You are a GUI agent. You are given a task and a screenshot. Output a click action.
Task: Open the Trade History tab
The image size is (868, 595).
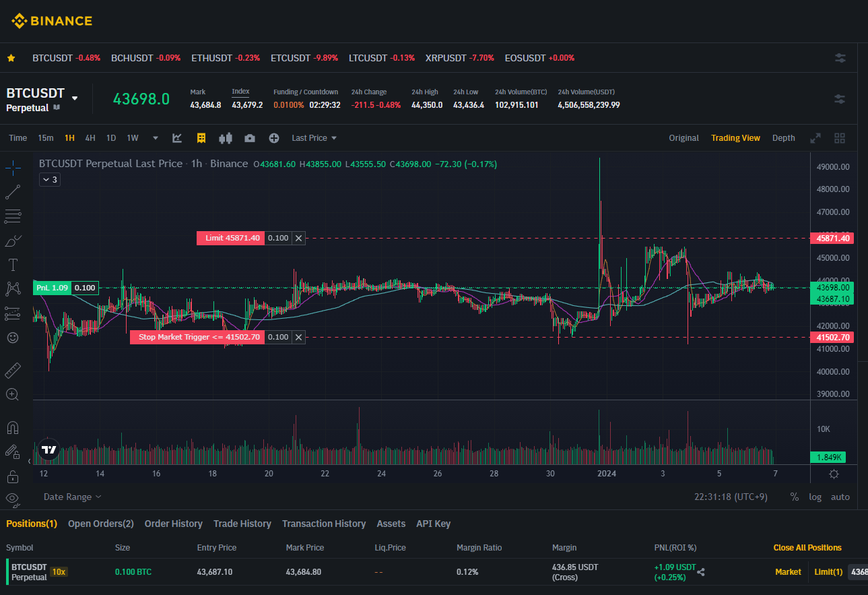click(x=242, y=524)
